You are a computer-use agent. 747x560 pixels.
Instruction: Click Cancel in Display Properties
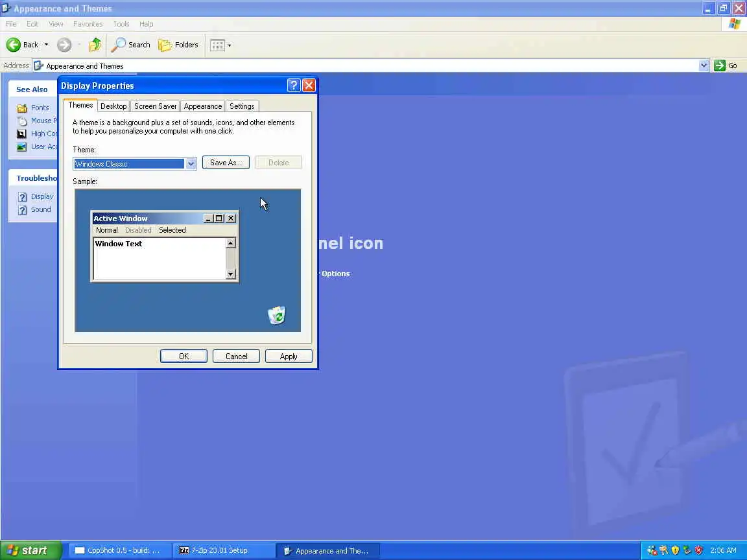click(236, 356)
